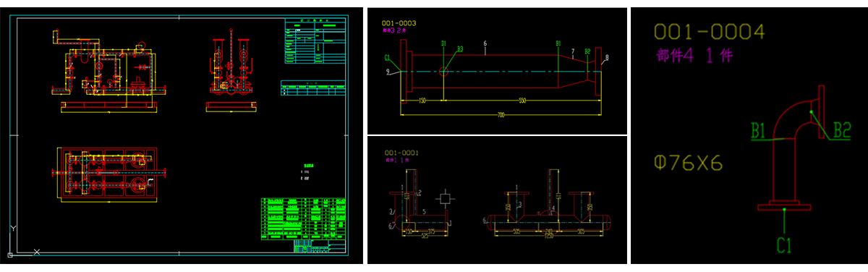Click callout number 8 on the pipe end
Viewport: 868px width, 272px height.
(607, 57)
